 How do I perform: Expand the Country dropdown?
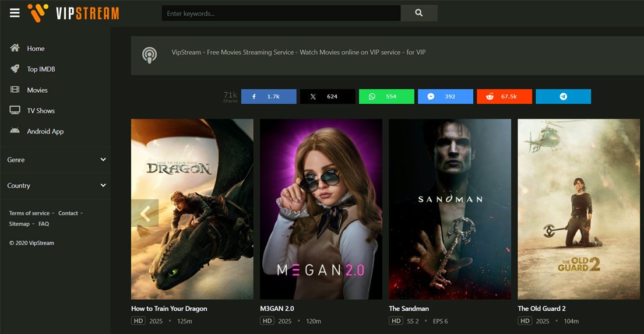(x=55, y=185)
